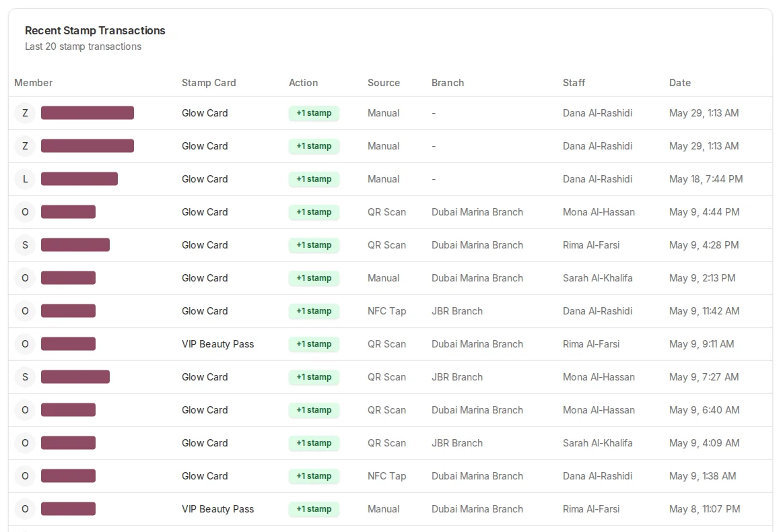Screen dimensions: 781x532
Task: Click the +1 stamp badge dated May 8, 11:07 PM
Action: 314,508
